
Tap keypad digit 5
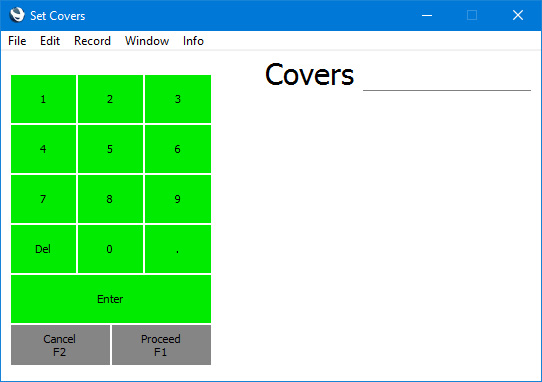[x=110, y=149]
